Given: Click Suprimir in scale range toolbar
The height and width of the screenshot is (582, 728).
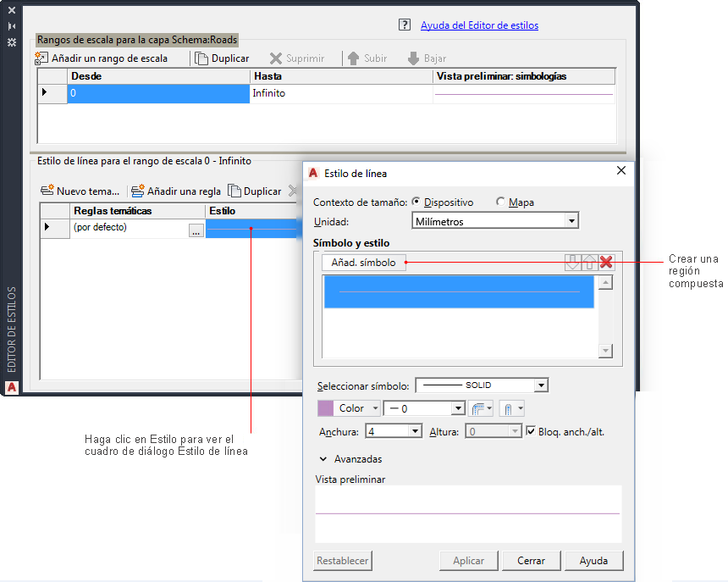Looking at the screenshot, I should click(297, 58).
